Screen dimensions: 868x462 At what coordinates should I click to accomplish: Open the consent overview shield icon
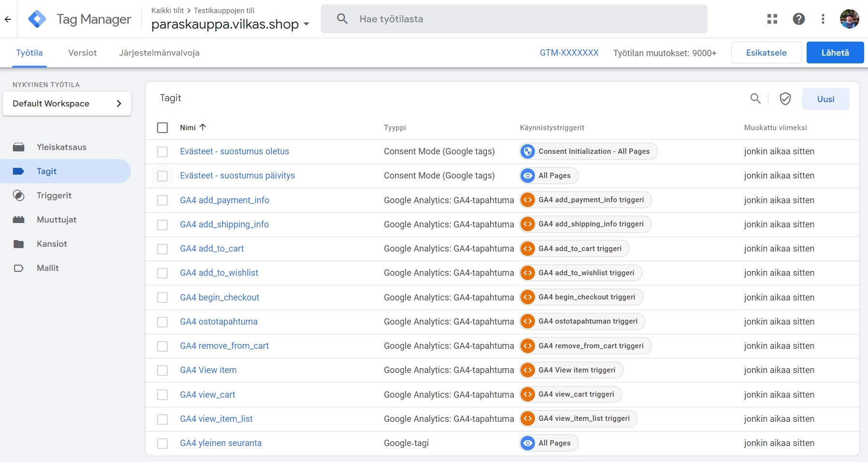coord(785,99)
